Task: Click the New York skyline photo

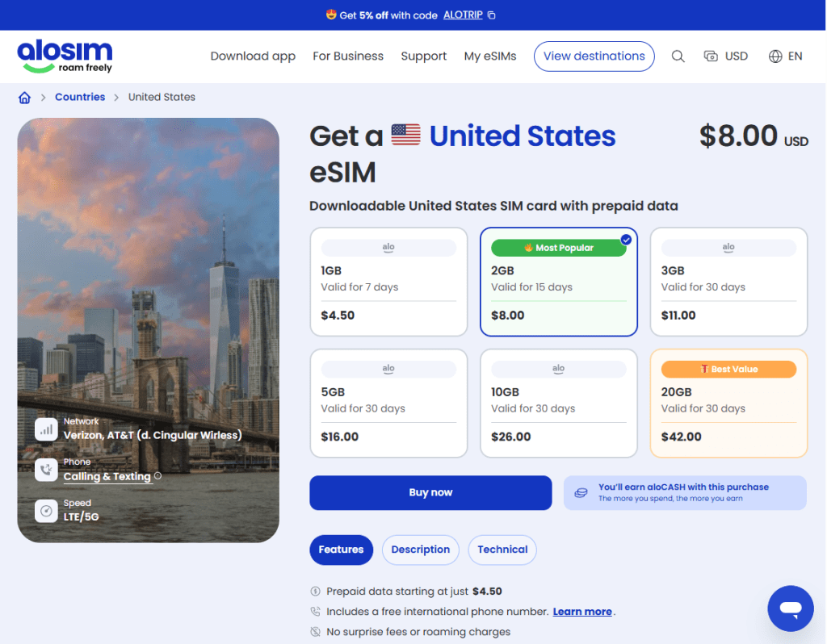Action: [x=148, y=266]
